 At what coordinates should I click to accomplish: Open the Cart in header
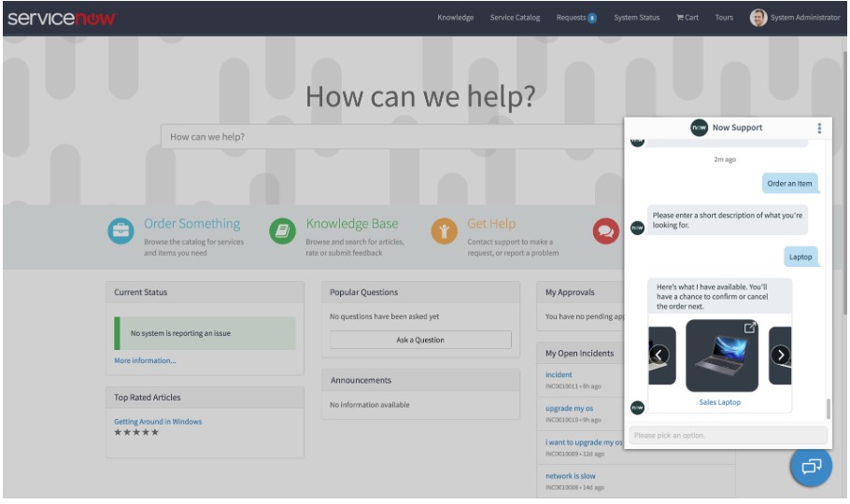point(687,18)
